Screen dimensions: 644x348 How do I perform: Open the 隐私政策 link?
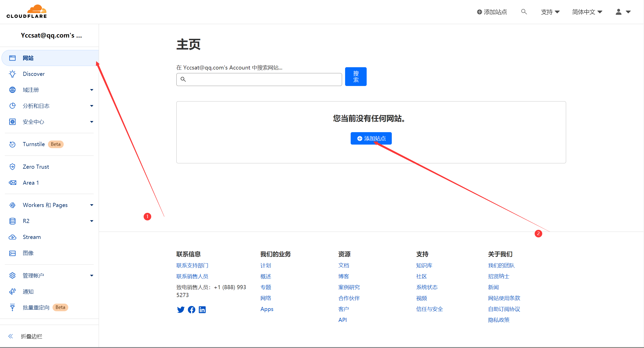[x=498, y=320]
